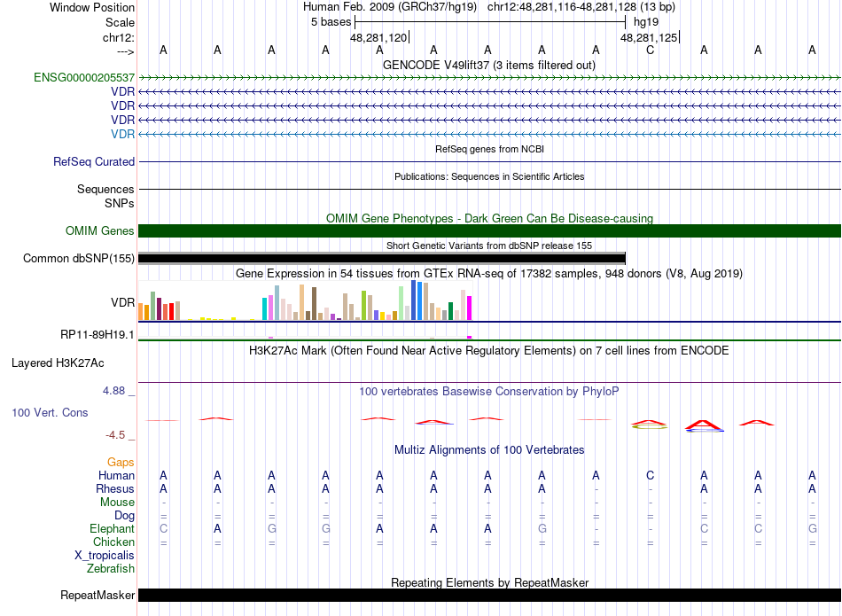842x616 pixels.
Task: Click the 48,281,125 coordinate marker
Action: click(649, 37)
